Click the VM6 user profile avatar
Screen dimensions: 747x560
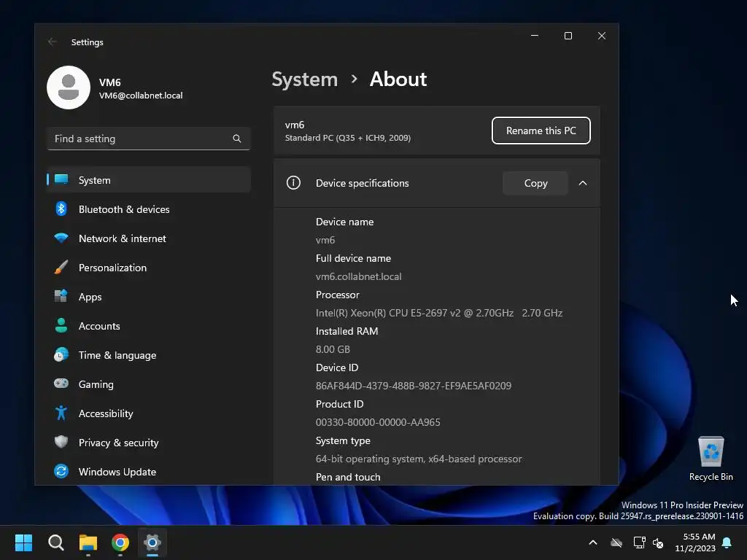click(69, 87)
